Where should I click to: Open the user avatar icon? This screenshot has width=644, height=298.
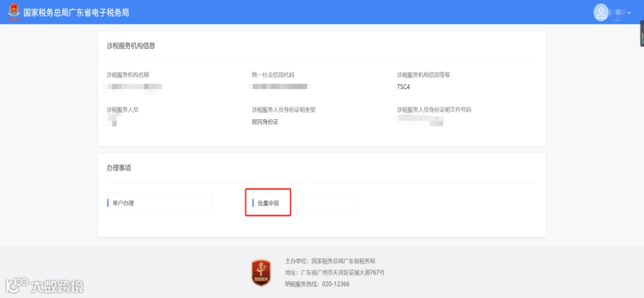(601, 13)
